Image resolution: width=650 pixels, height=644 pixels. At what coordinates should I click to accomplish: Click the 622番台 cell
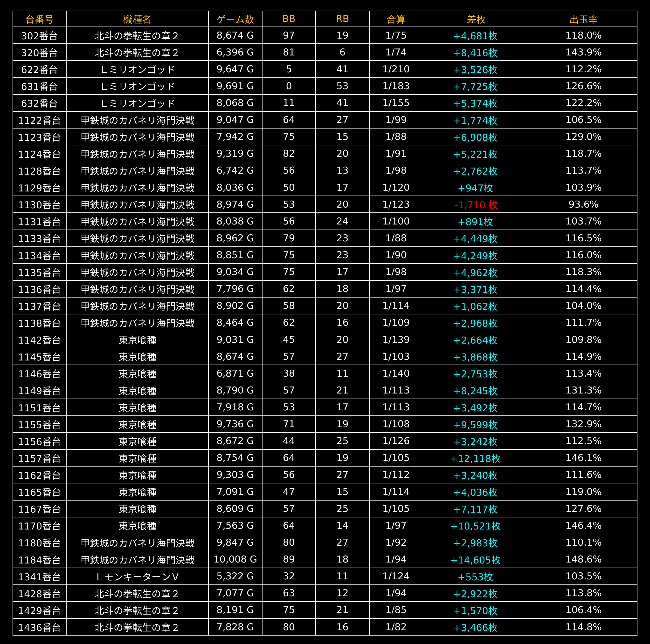point(39,69)
